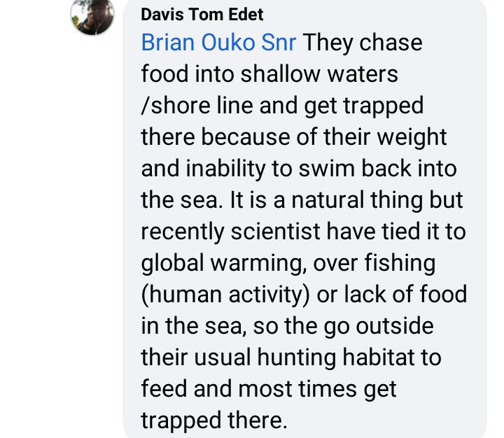
Task: Click the word Ouko in the mention
Action: pos(227,43)
